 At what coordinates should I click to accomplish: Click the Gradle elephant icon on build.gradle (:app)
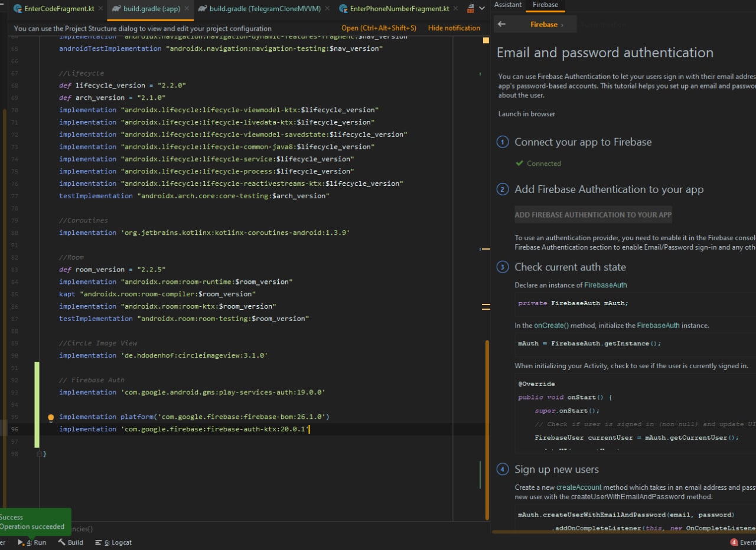point(116,9)
